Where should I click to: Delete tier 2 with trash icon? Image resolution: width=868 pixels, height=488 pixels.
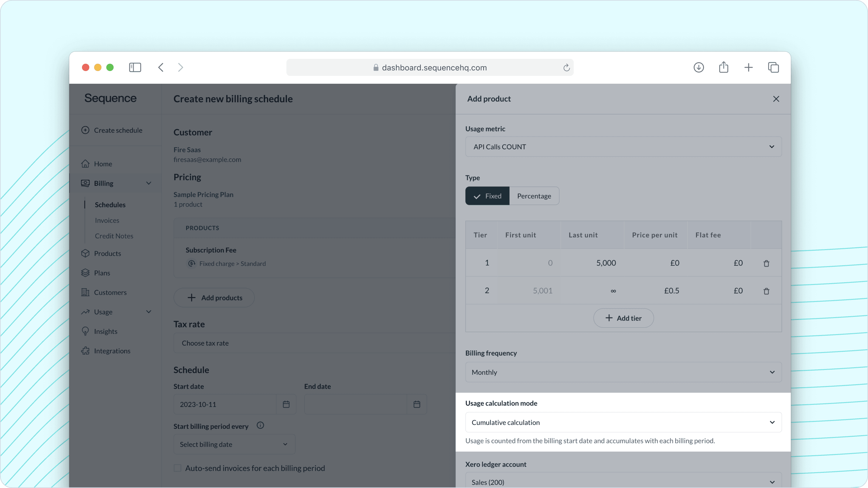(x=766, y=291)
